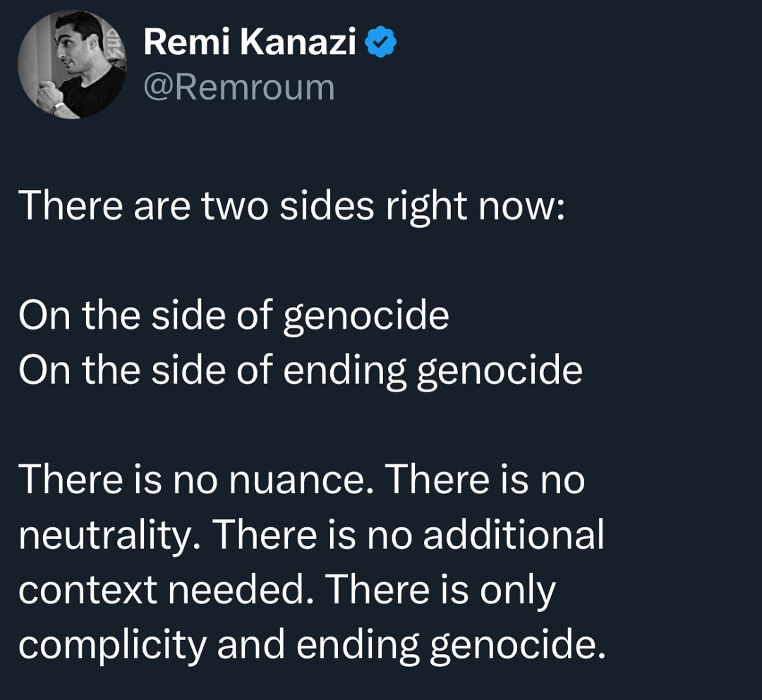Click 'Kanazi' in the author name

[297, 44]
